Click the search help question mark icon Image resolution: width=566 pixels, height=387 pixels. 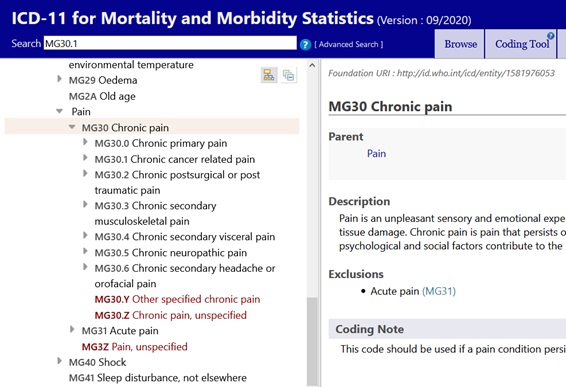305,44
